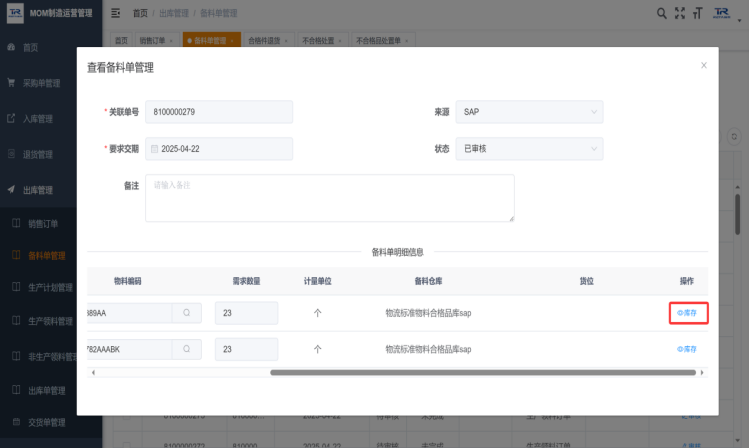
Task: Open the 状态 已审核 dropdown
Action: 529,149
